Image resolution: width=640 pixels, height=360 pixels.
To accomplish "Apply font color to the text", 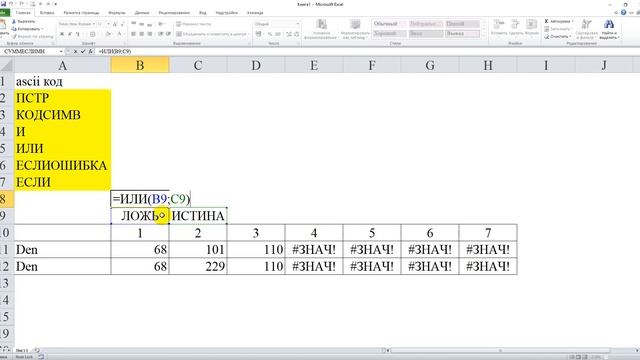I will [119, 34].
